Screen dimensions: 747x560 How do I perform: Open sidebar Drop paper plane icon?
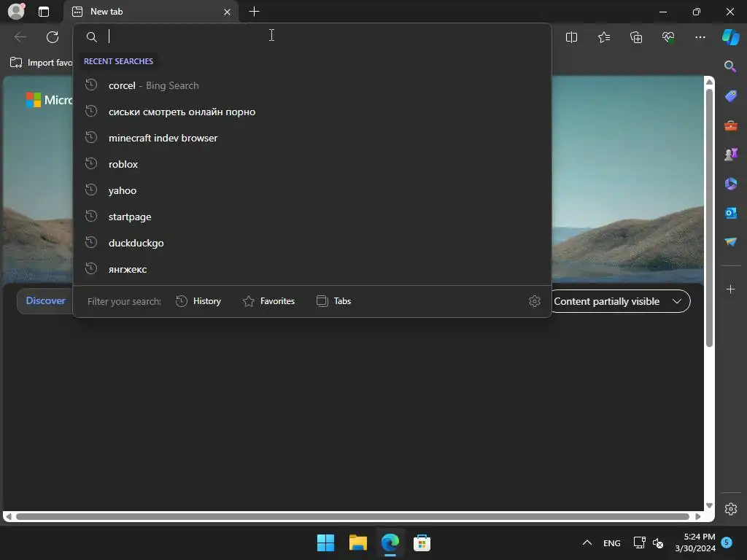click(x=731, y=242)
